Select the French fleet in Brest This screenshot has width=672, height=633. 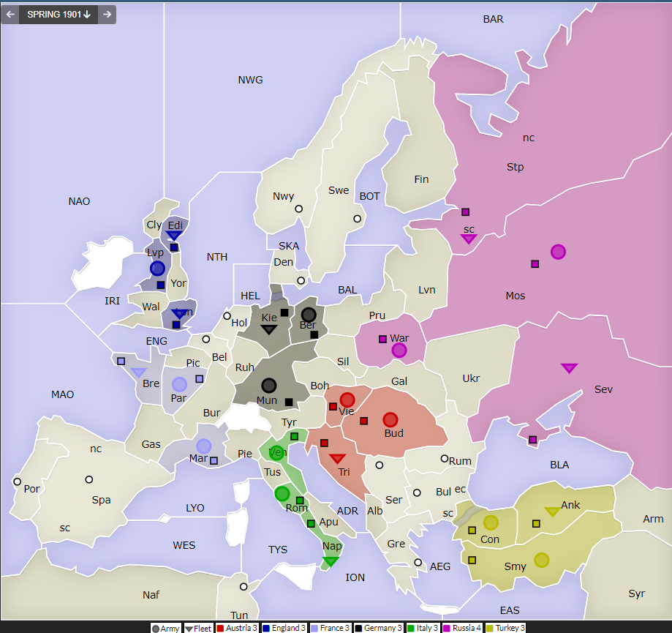[x=138, y=372]
